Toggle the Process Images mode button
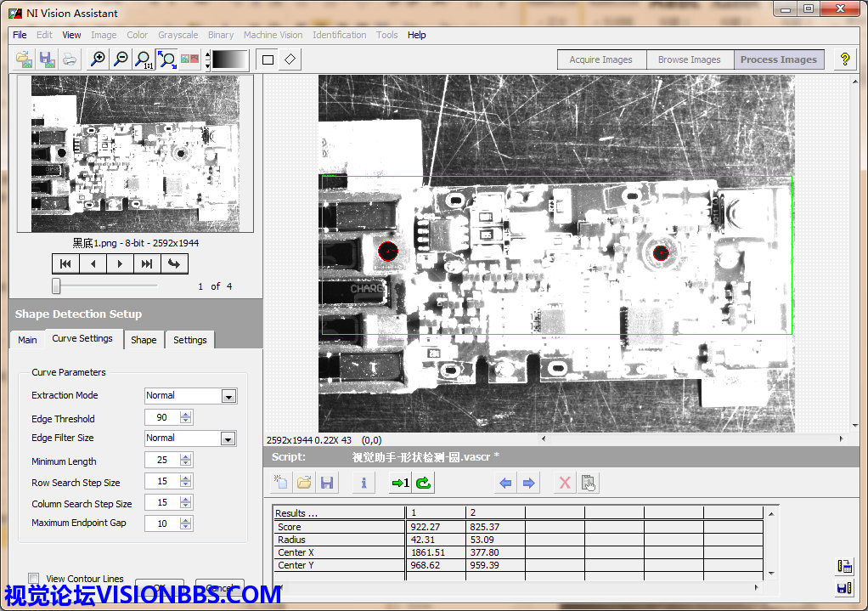The width and height of the screenshot is (868, 611). (778, 59)
